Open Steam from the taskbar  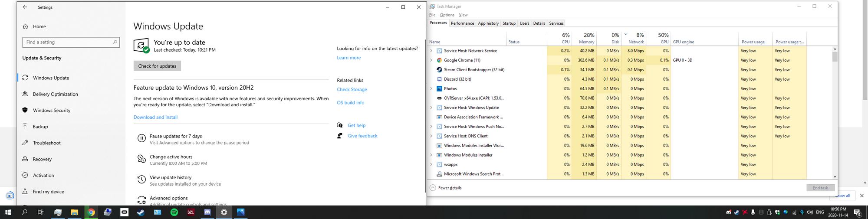(141, 212)
